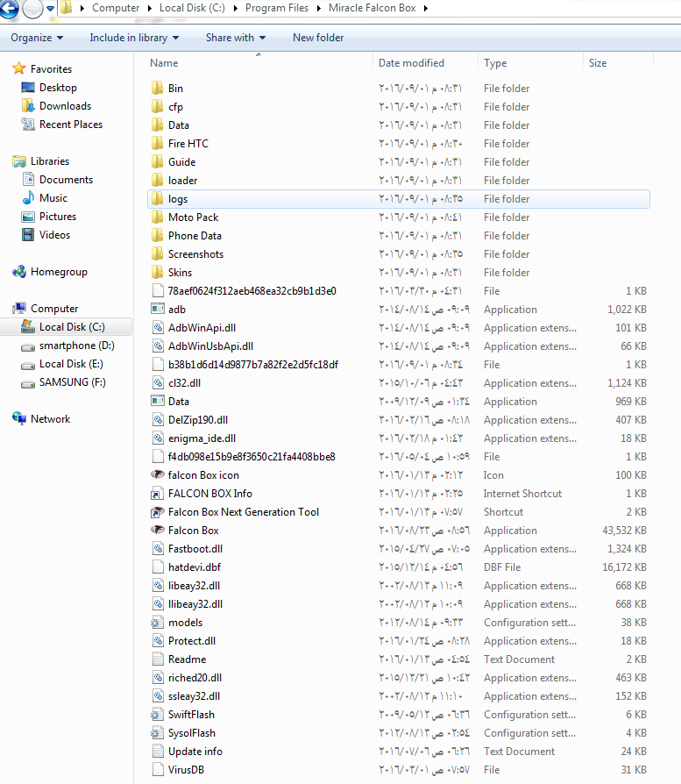Click the Fire HTC folder icon
Screen dimensions: 681x784
tap(158, 144)
